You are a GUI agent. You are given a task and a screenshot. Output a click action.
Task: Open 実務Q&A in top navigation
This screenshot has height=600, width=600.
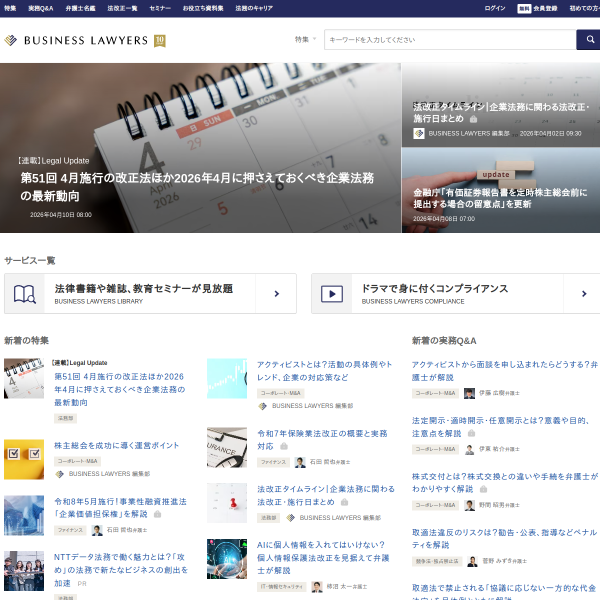tap(41, 8)
